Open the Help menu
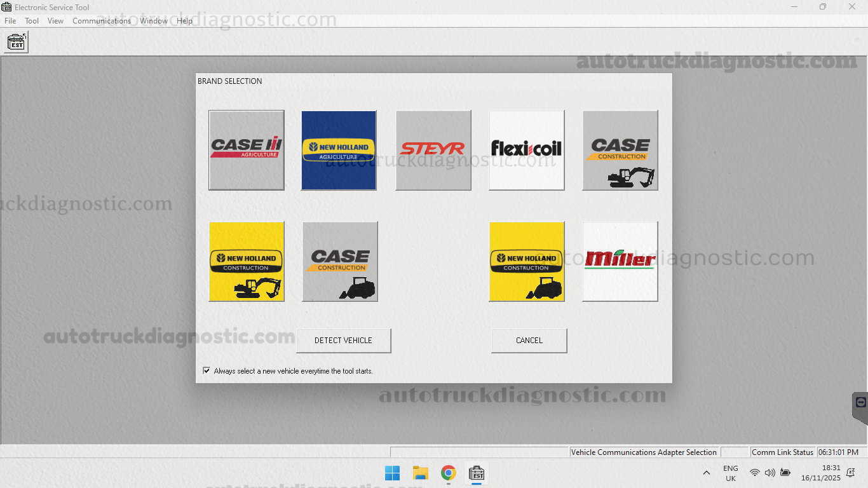 pyautogui.click(x=184, y=21)
